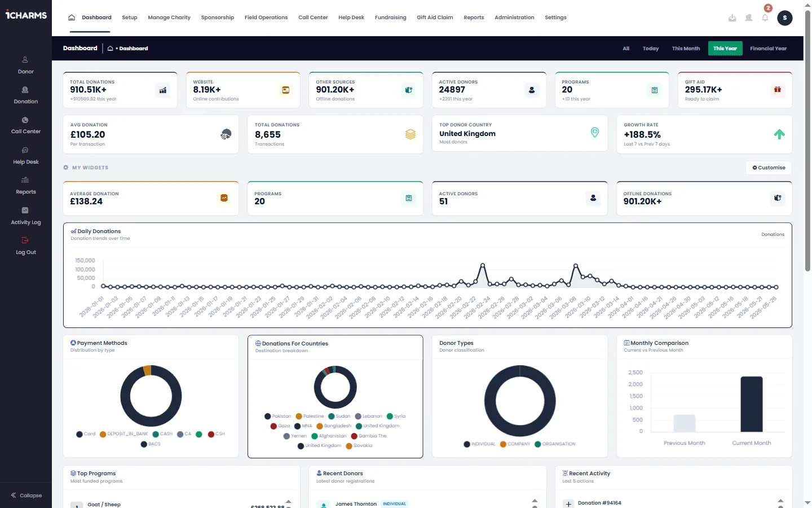Open the Settings menu
812x508 pixels.
(x=555, y=17)
